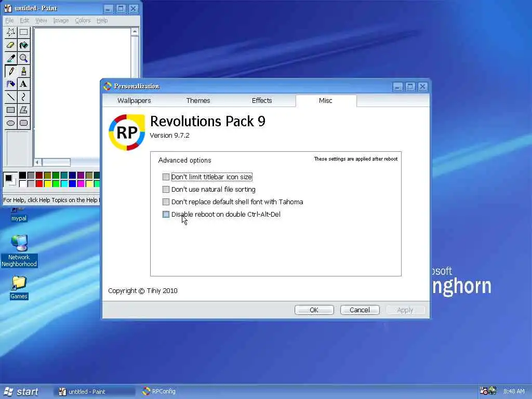Select the Misc tab
Viewport: 532px width, 399px height.
click(x=326, y=100)
